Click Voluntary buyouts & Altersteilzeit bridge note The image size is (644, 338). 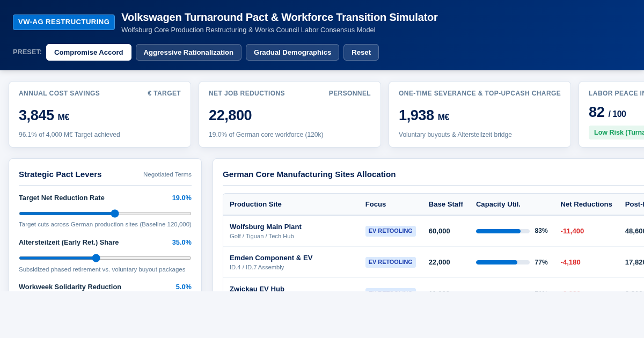click(x=455, y=135)
